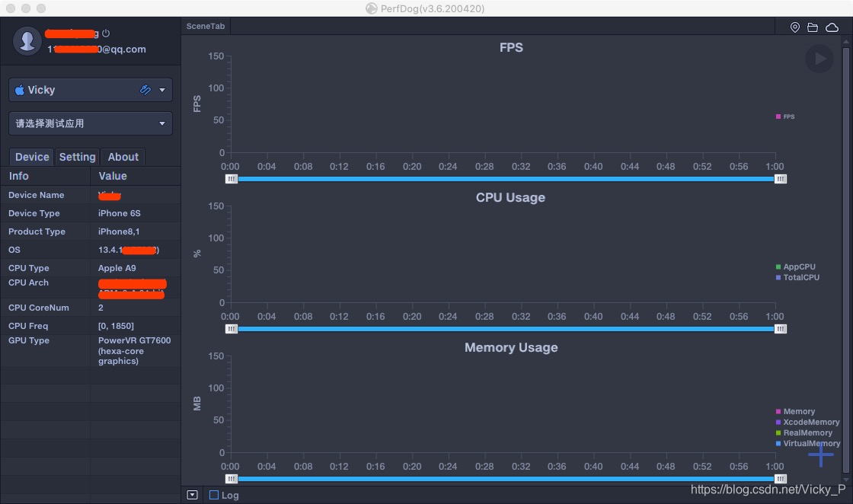
Task: Click the Memory Usage chart title
Action: click(x=511, y=347)
